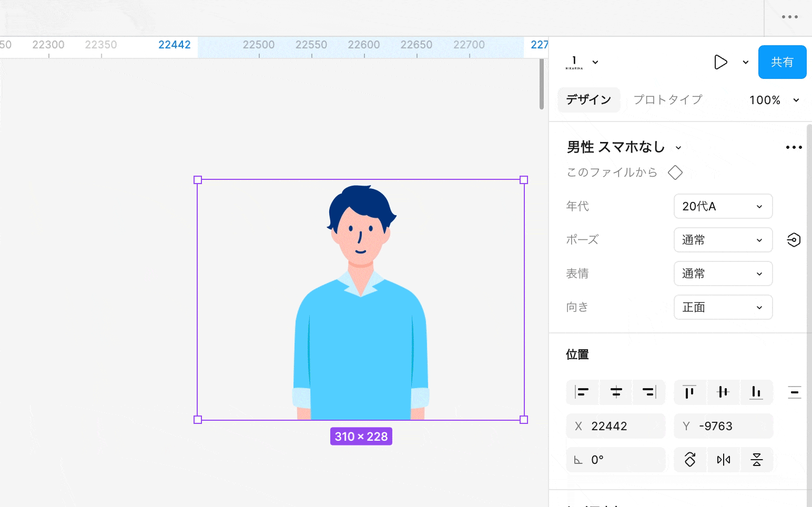The height and width of the screenshot is (507, 812).
Task: Open the 100% zoom level dropdown
Action: 774,100
